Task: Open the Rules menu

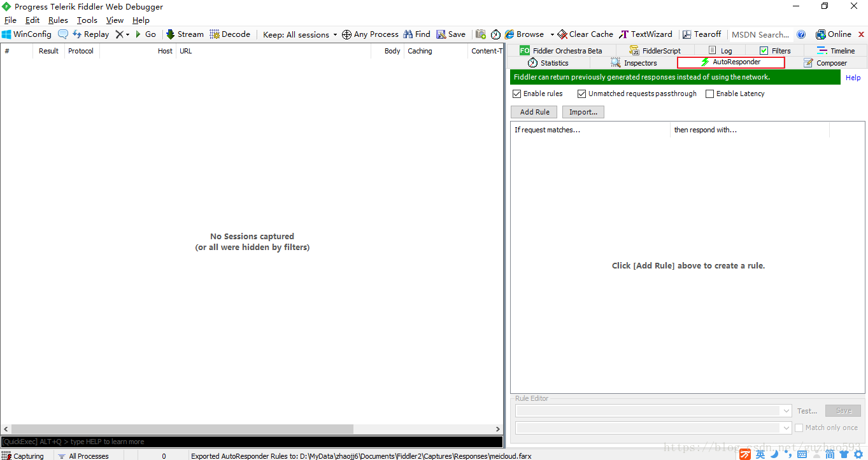Action: click(x=58, y=20)
